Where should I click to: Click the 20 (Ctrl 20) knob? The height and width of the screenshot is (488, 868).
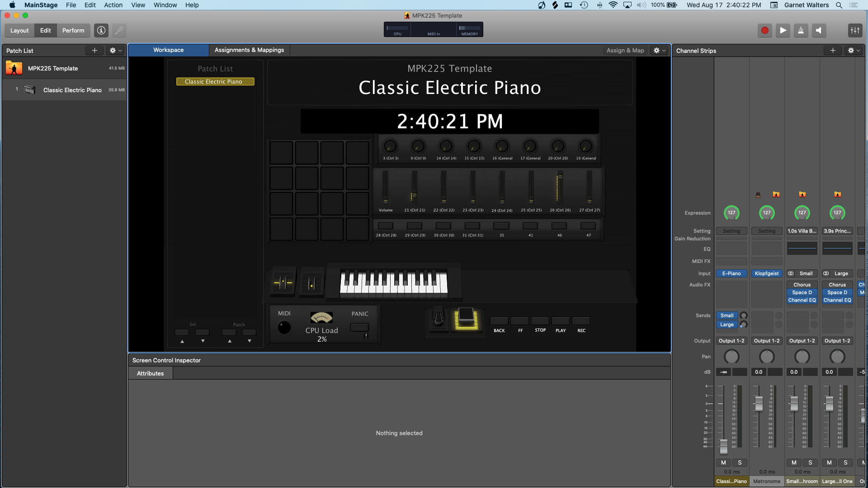click(558, 146)
